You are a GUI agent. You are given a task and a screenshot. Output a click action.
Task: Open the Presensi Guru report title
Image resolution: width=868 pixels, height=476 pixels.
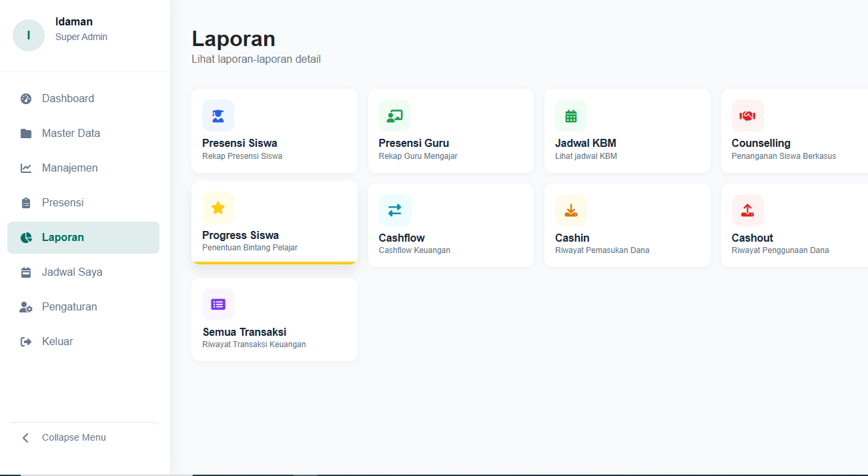[414, 143]
